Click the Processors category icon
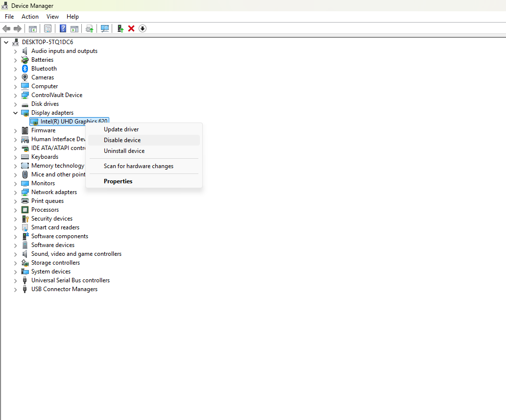Screen dimensions: 506x420 tap(25, 210)
